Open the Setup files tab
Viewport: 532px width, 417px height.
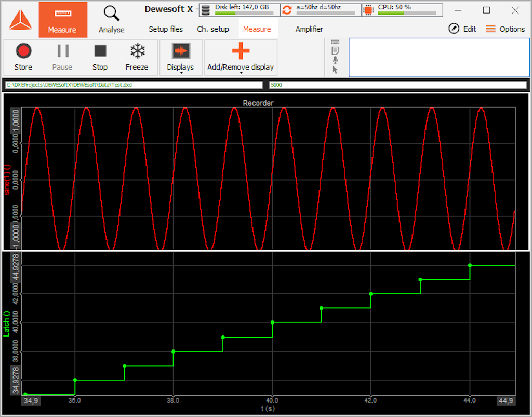pyautogui.click(x=166, y=29)
